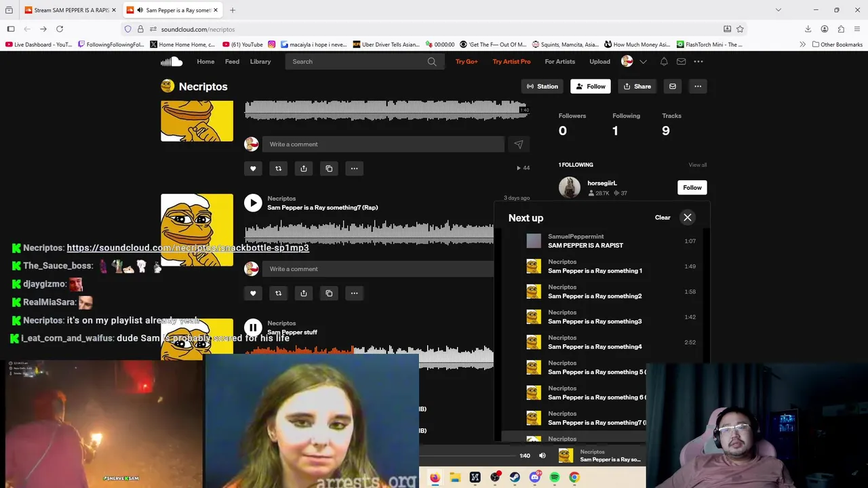This screenshot has width=868, height=488.
Task: Open the Upload page
Action: (599, 62)
